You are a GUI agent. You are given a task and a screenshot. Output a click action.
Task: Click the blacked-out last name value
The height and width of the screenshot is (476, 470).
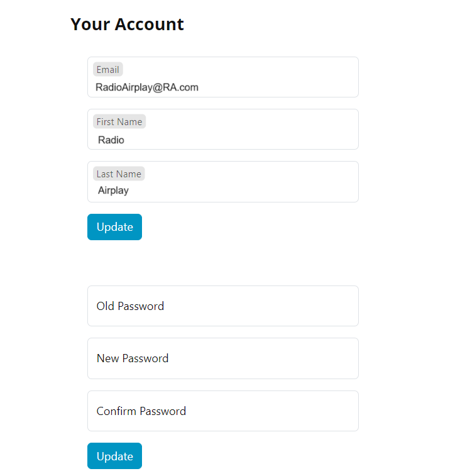tap(112, 188)
